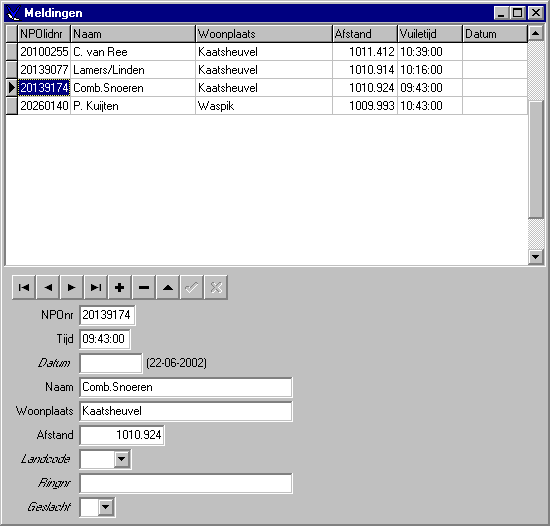This screenshot has width=550, height=526.
Task: Click the edit record up-triangle icon
Action: [x=168, y=288]
